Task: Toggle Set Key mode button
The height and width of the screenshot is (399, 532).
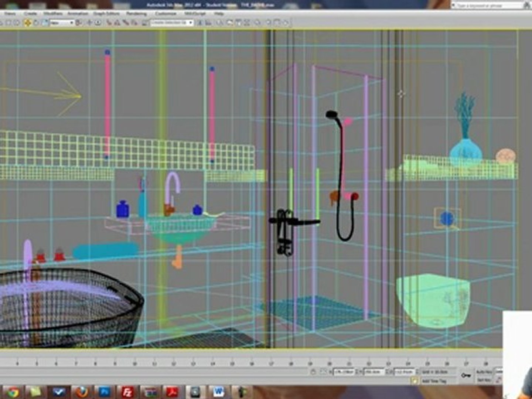Action: (484, 380)
